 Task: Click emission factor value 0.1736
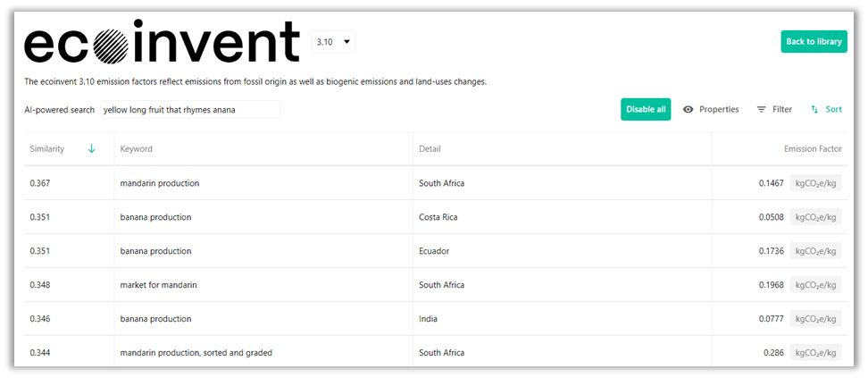click(772, 251)
